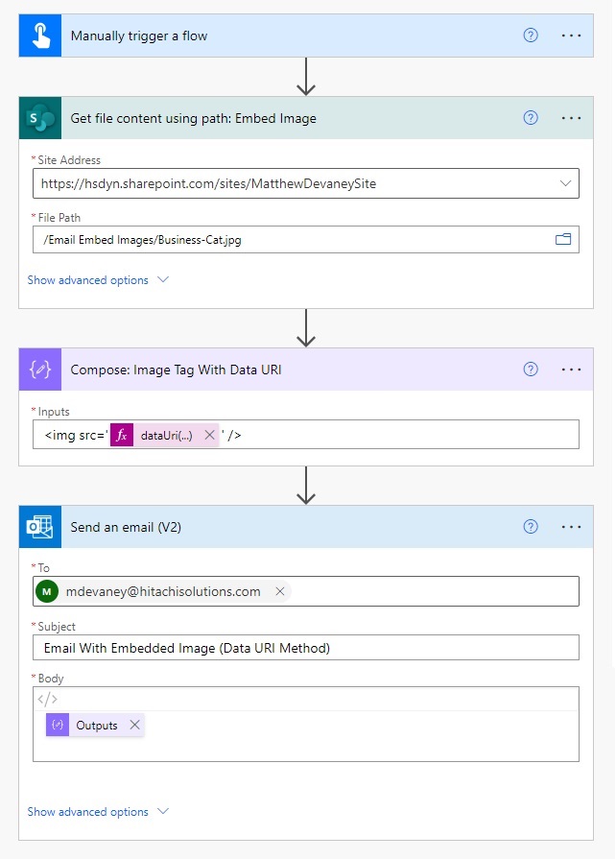Screen dimensions: 616x859
Task: Click the help icon on Get file content
Action: [530, 117]
